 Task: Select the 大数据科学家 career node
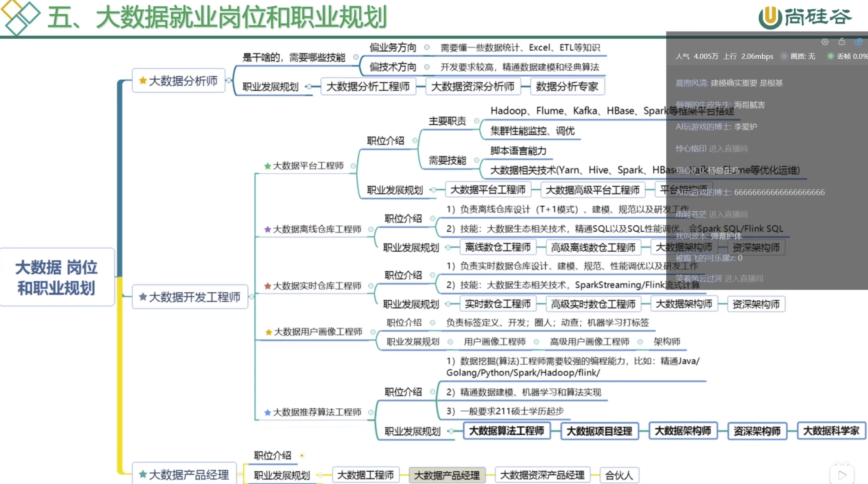coord(831,431)
